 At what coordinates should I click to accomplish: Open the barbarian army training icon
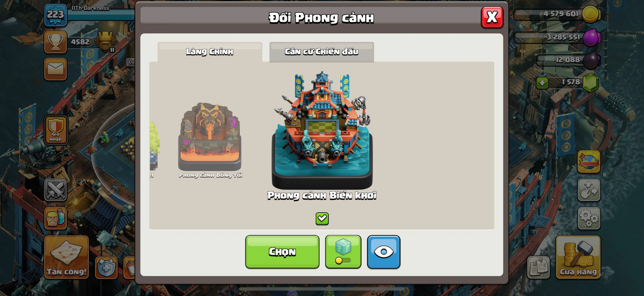[55, 218]
